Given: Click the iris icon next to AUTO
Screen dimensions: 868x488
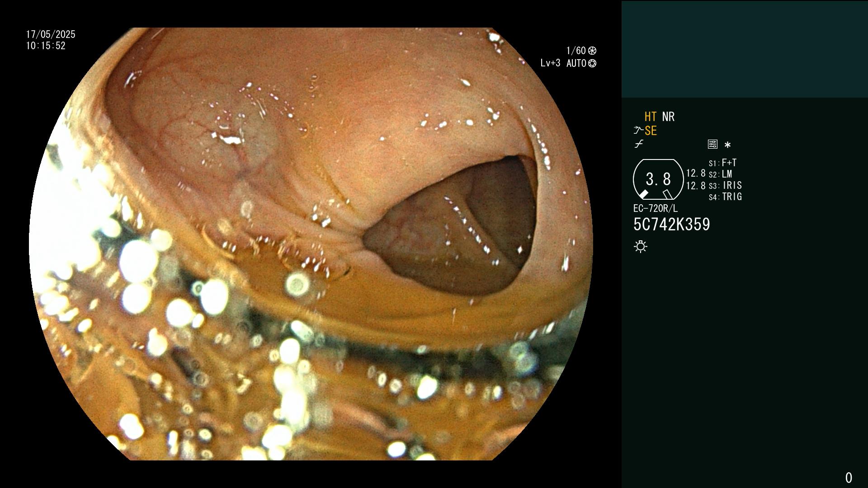Looking at the screenshot, I should 592,63.
